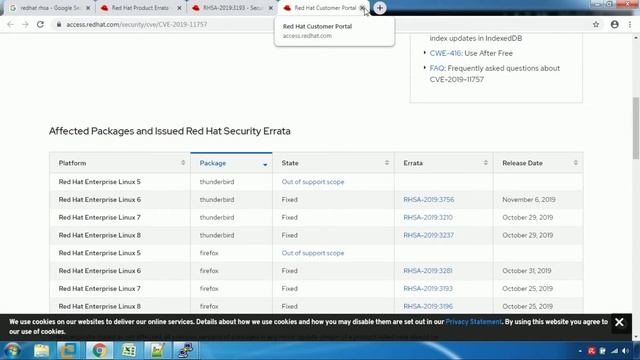Viewport: 640px width, 360px height.
Task: Bookmark this page with the star icon
Action: [x=596, y=24]
